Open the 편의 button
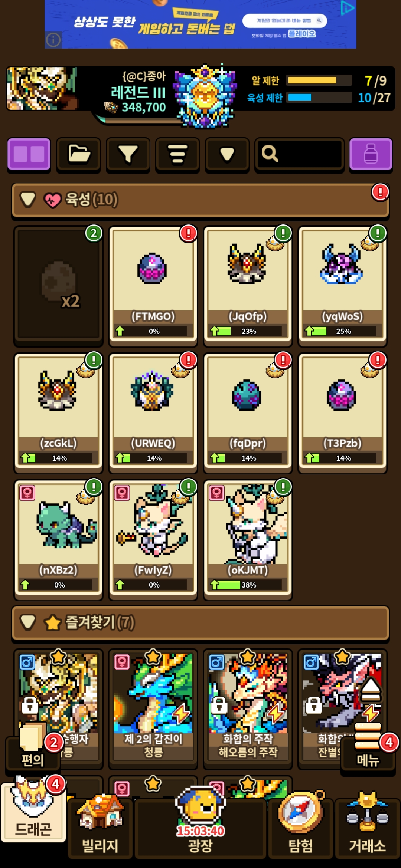The image size is (401, 868). [33, 749]
